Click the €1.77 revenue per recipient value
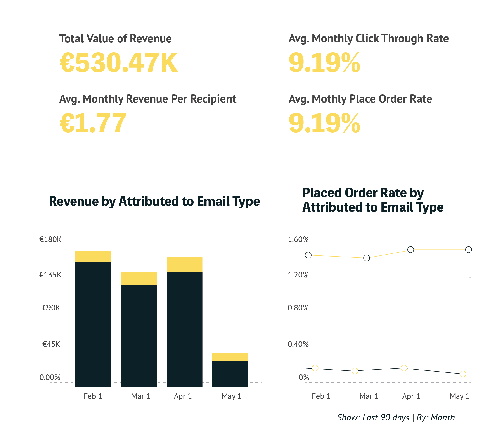Viewport: 504px width, 429px height. 93,123
